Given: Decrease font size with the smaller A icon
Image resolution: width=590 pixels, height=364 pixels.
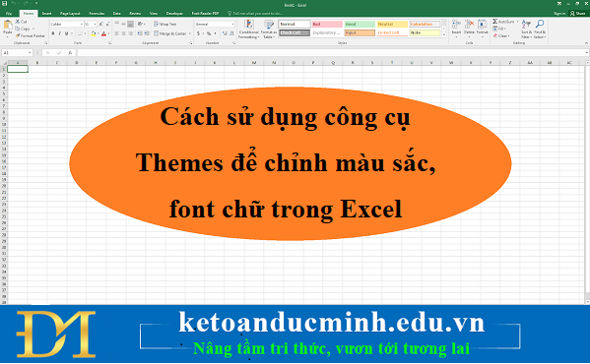Looking at the screenshot, I should tap(107, 24).
